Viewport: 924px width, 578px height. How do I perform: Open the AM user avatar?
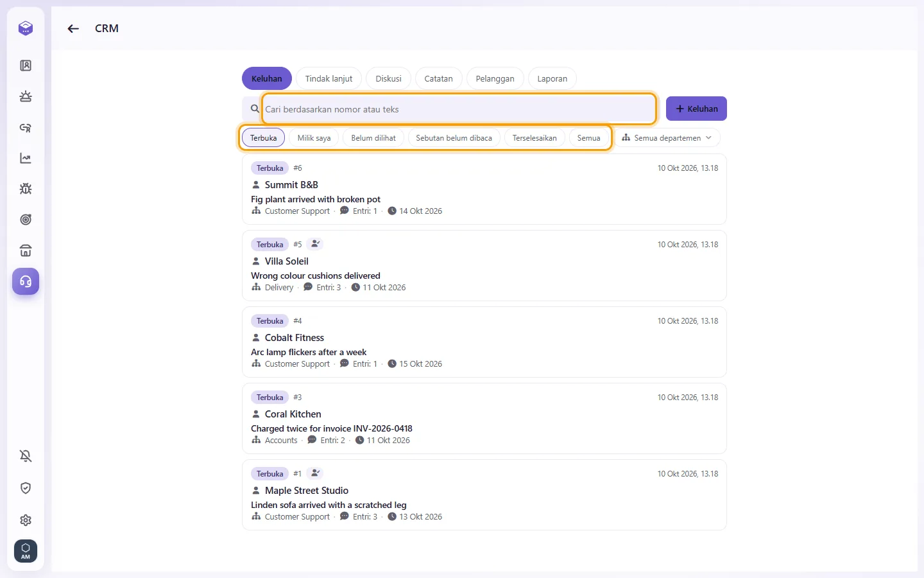[x=26, y=551]
